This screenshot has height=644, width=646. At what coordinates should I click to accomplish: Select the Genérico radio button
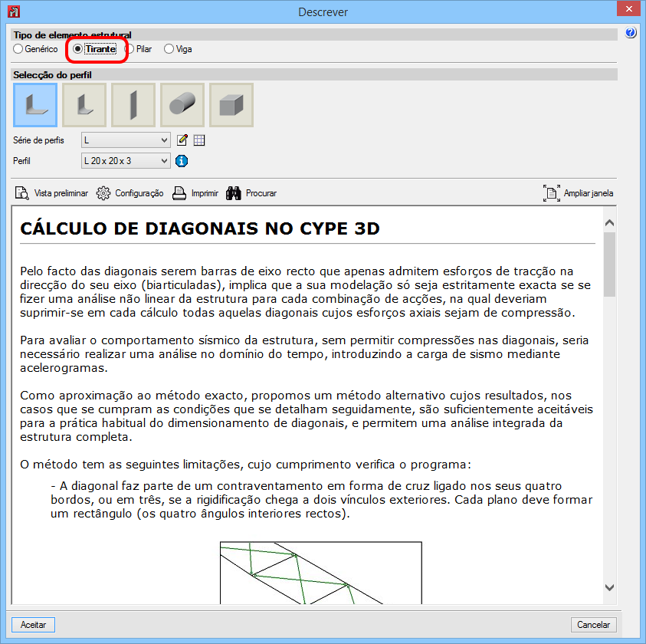(18, 49)
